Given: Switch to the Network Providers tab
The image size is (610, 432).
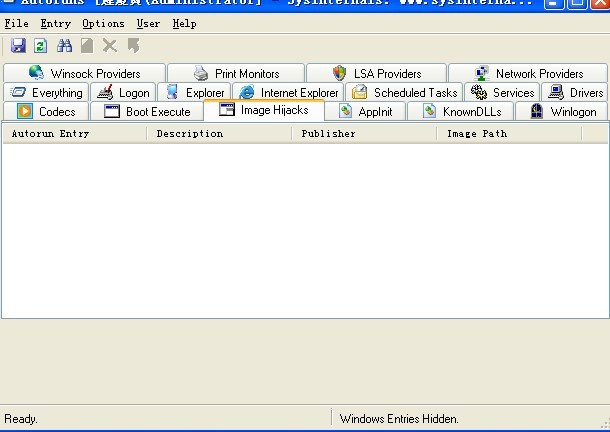Looking at the screenshot, I should coord(528,73).
